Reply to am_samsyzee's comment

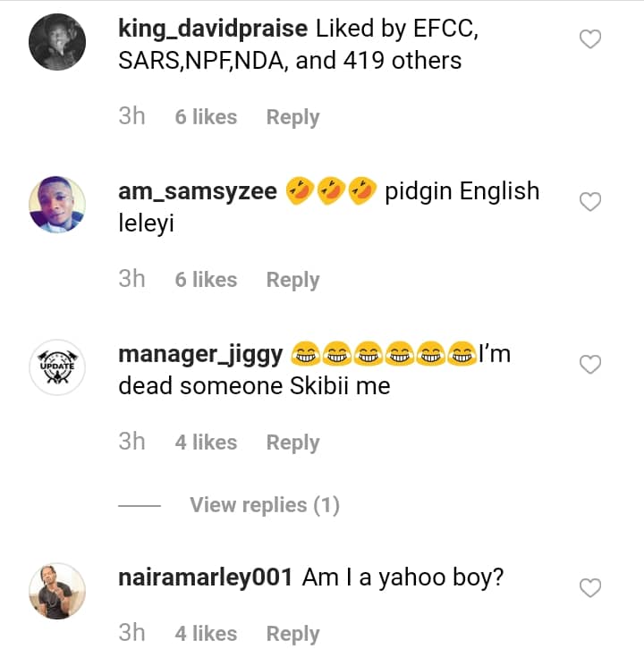[x=292, y=280]
